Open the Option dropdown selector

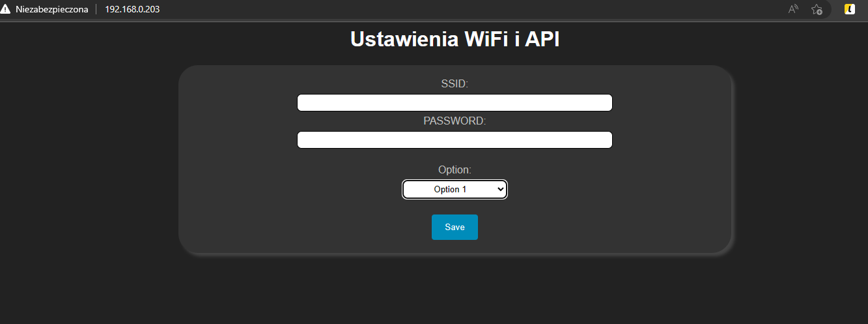455,189
